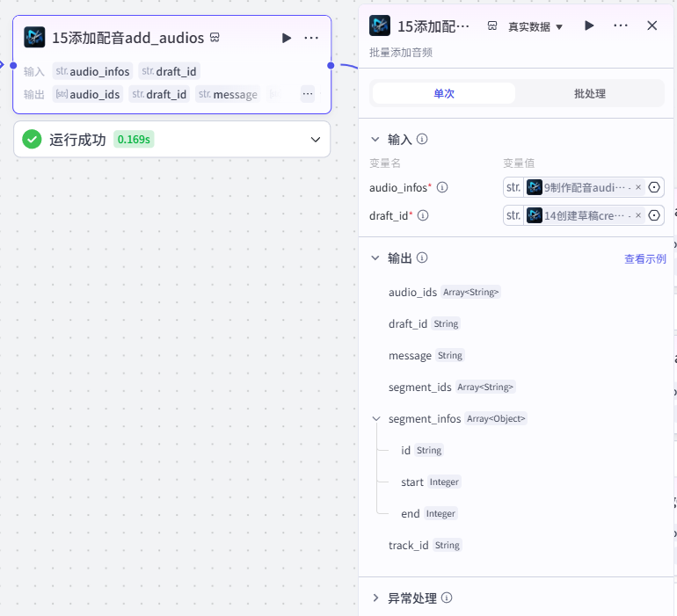Close the node configuration panel
The height and width of the screenshot is (616, 677).
[x=652, y=25]
